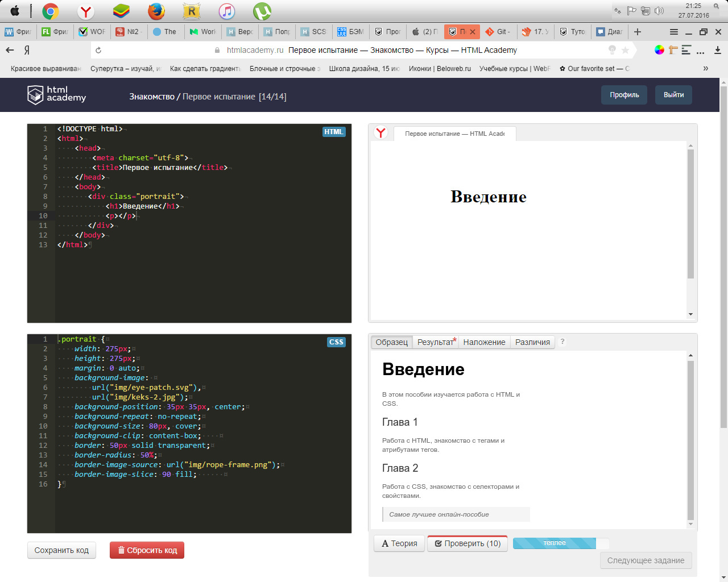Open Google Chrome from the top dock
Screen dimensions: 728x582
(51, 11)
